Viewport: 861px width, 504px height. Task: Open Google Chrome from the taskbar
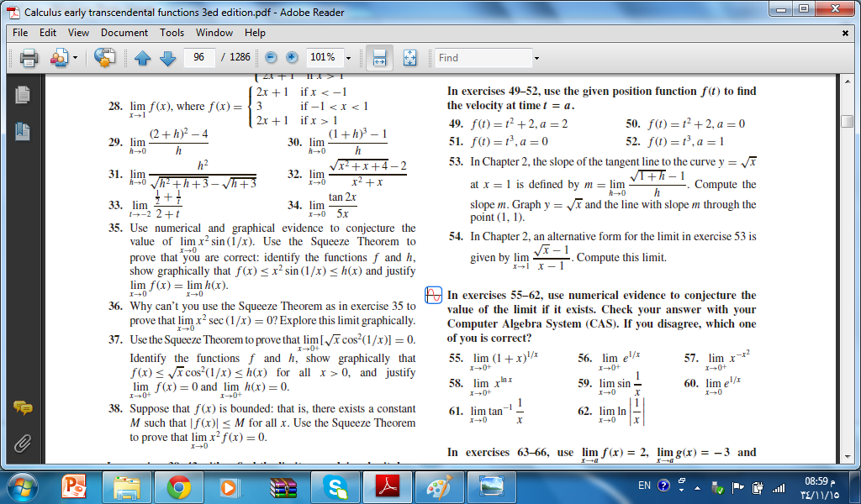179,487
